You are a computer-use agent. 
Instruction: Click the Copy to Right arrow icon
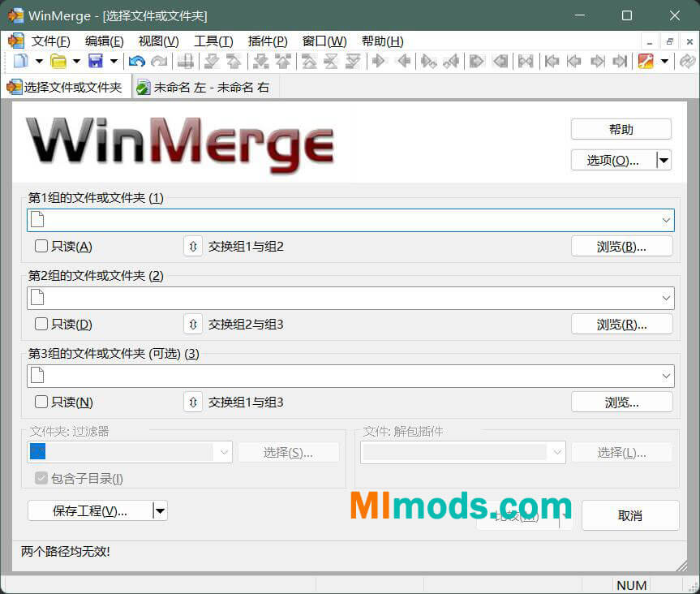(379, 61)
